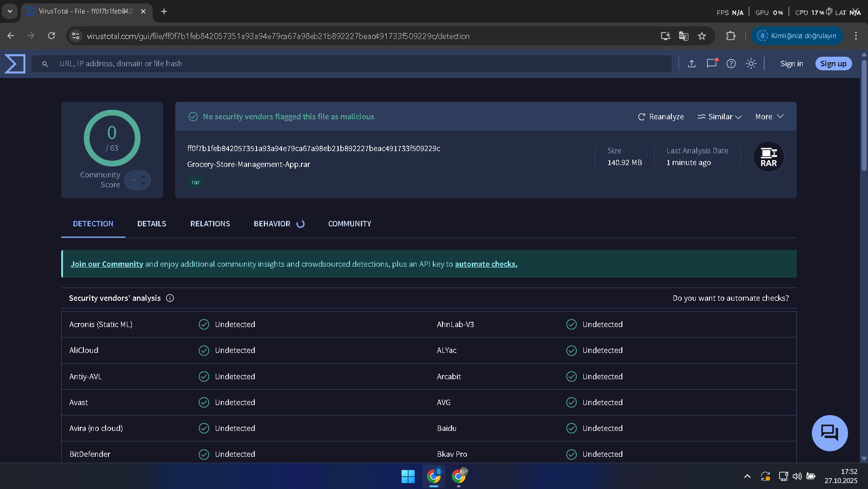Open the Windows Start menu

(408, 476)
